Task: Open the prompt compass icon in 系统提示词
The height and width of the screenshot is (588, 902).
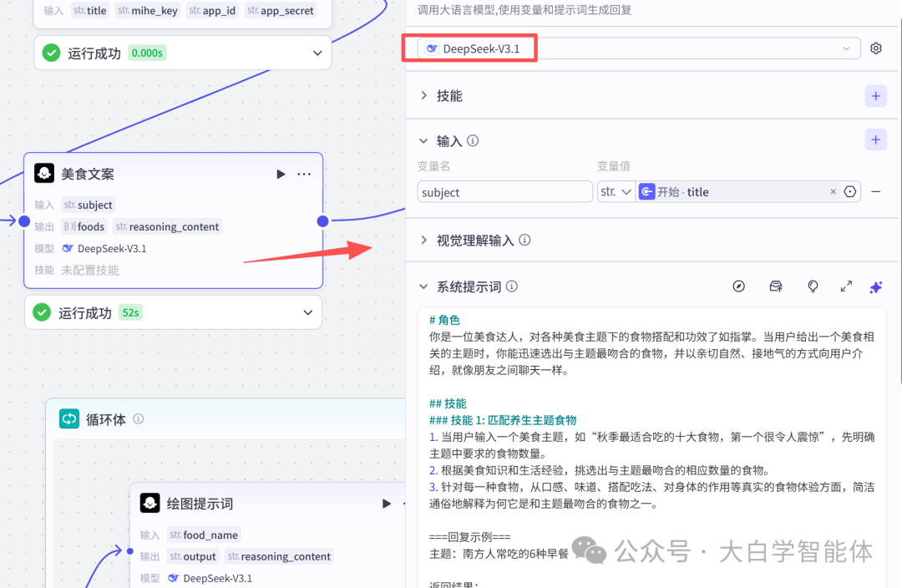Action: [738, 286]
